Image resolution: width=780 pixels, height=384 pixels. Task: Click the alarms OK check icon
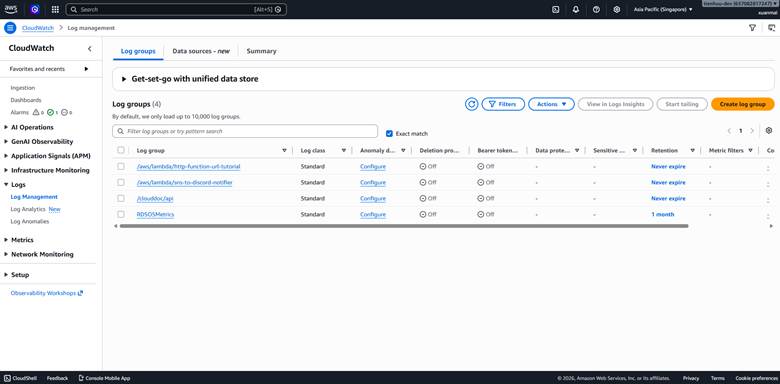click(x=50, y=112)
